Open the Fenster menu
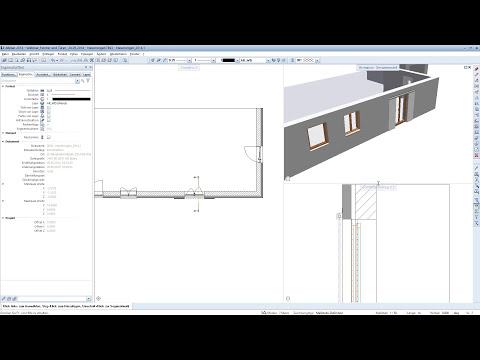The width and height of the screenshot is (480, 360). point(135,54)
